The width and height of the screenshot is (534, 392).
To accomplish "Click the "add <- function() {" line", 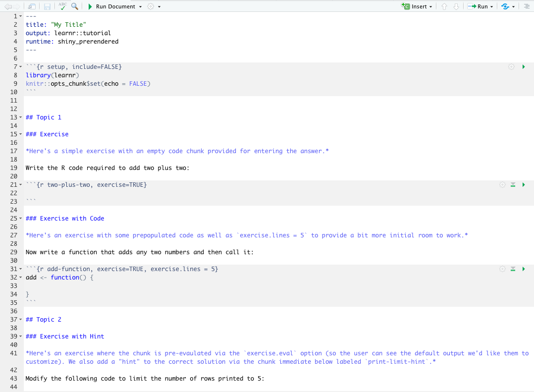I will tap(59, 278).
